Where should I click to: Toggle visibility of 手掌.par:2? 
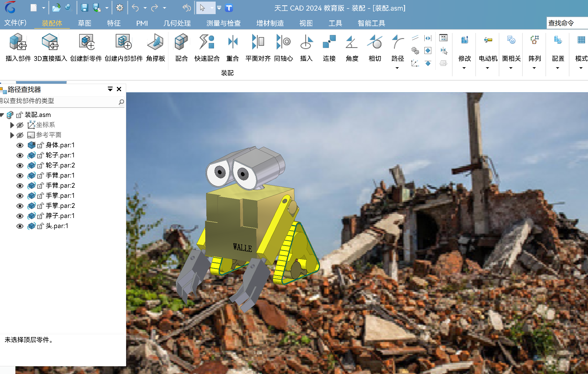(20, 206)
